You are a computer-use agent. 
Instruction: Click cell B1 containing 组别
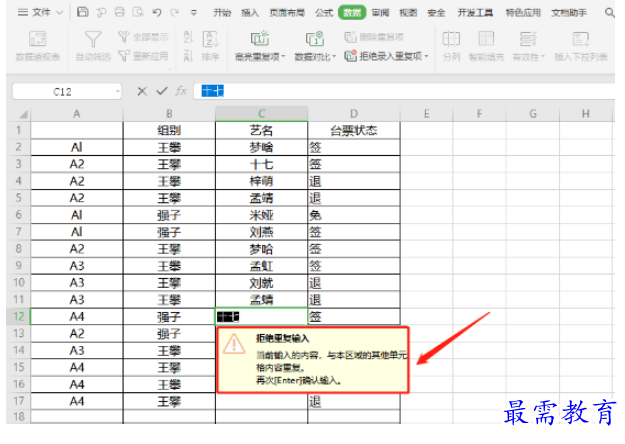169,130
